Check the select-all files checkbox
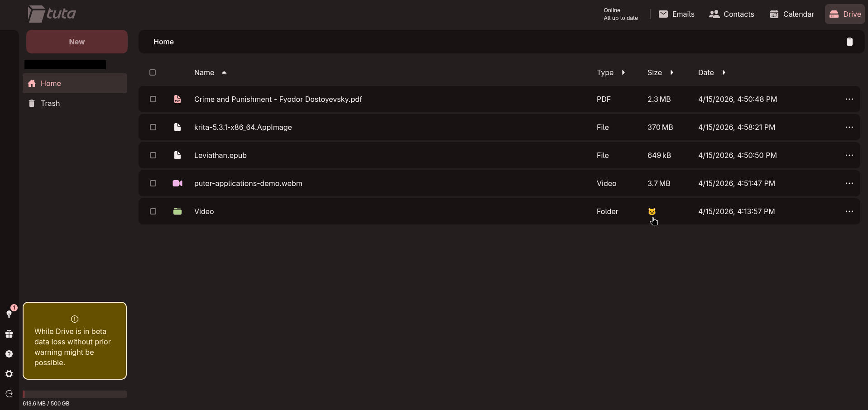 pyautogui.click(x=153, y=72)
